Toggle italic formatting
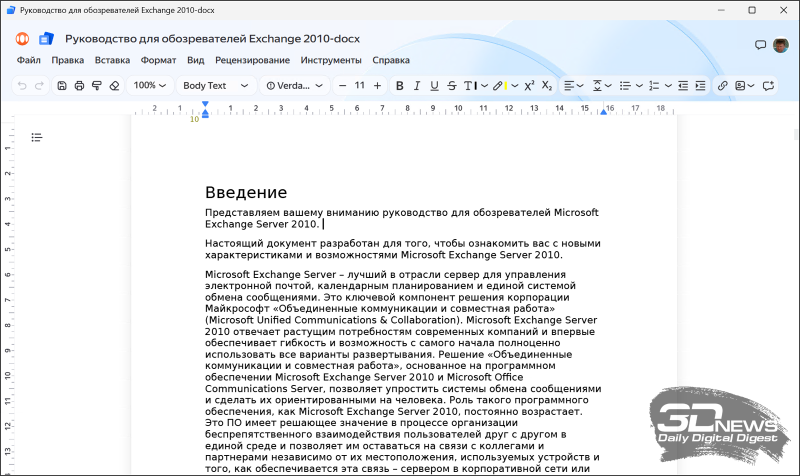The image size is (800, 476). coord(417,86)
